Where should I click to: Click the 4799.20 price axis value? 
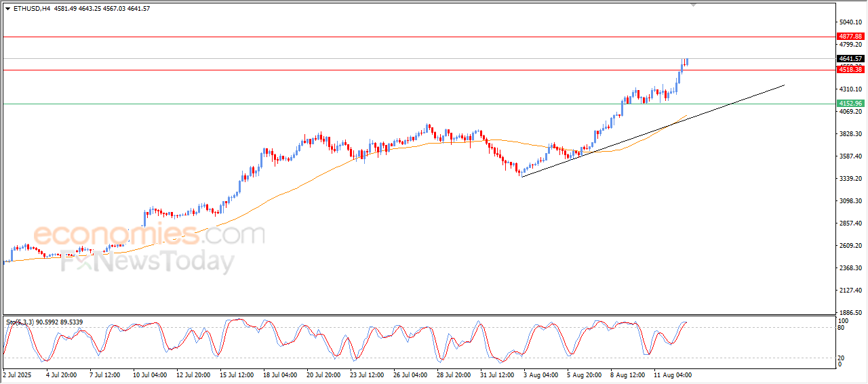click(850, 45)
